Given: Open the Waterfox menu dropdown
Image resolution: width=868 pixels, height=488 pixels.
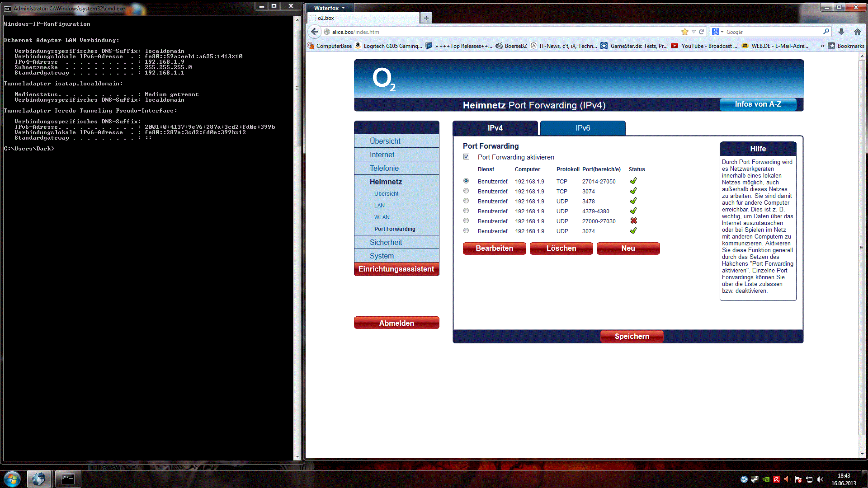Looking at the screenshot, I should [x=330, y=8].
